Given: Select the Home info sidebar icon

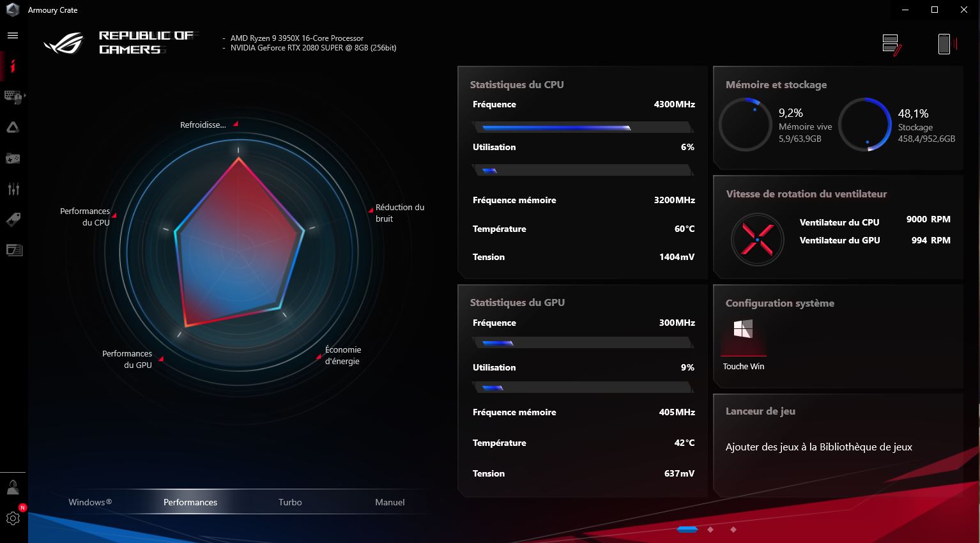Looking at the screenshot, I should (x=13, y=66).
